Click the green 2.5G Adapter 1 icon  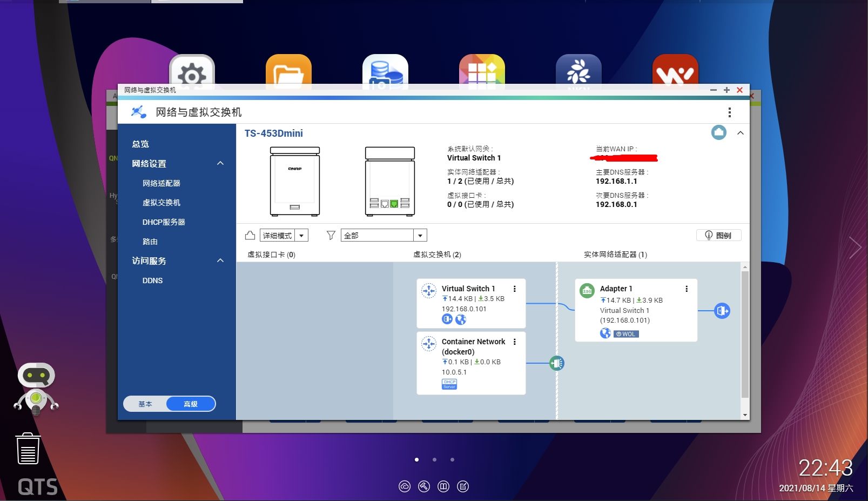[587, 291]
